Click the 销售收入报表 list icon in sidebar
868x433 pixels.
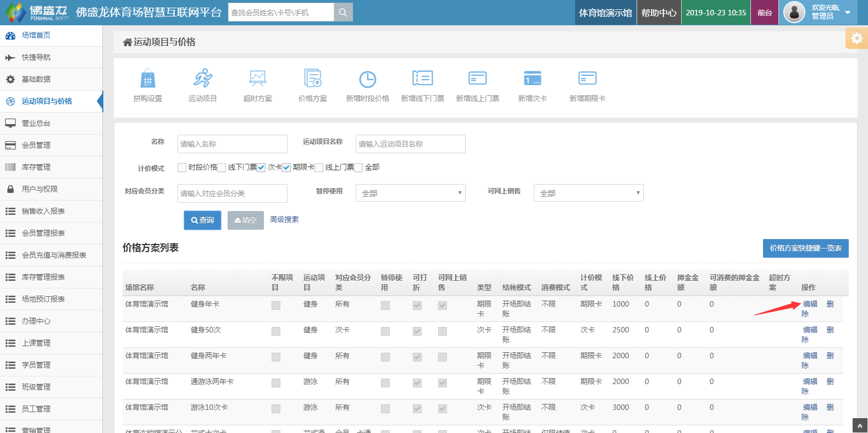coord(10,211)
